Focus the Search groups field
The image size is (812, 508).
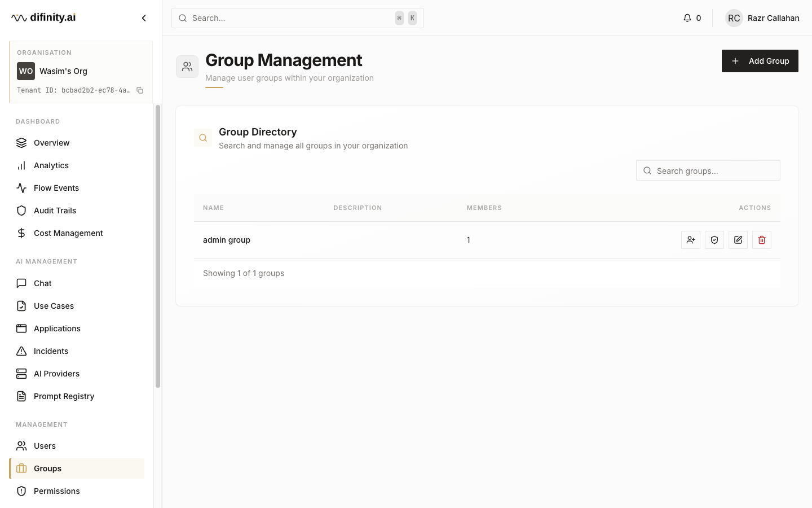click(708, 170)
